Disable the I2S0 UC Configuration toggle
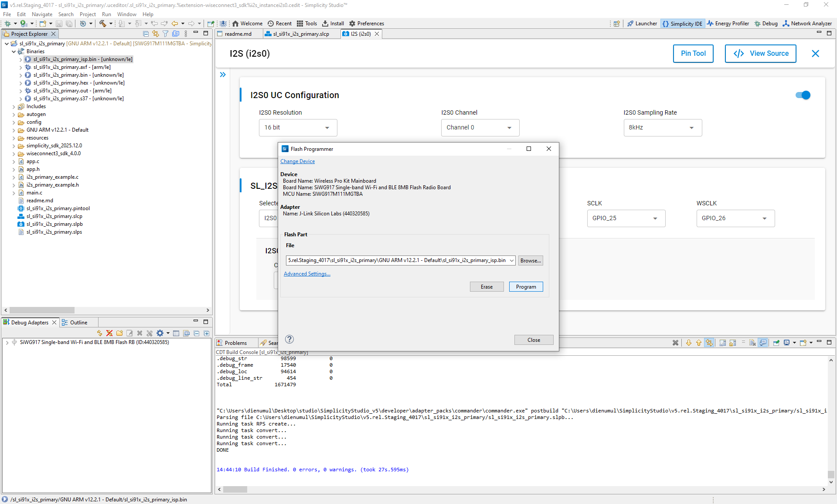Viewport: 837px width, 504px height. tap(803, 95)
